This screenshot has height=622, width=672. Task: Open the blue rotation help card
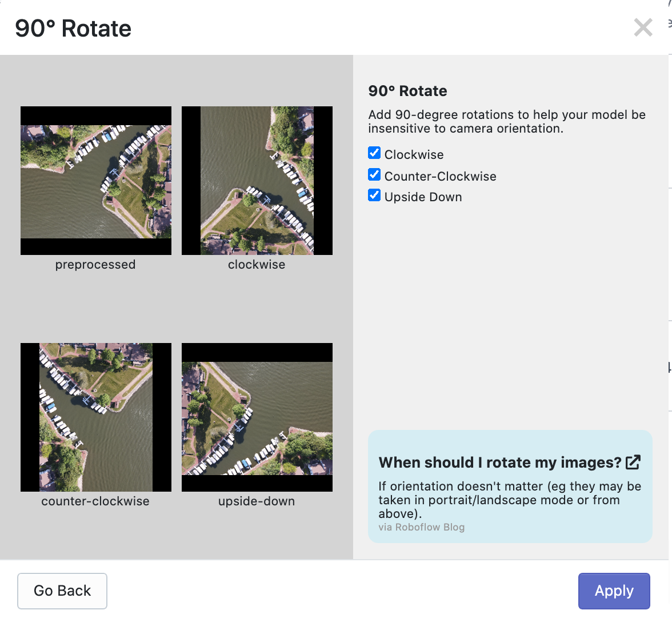(510, 486)
